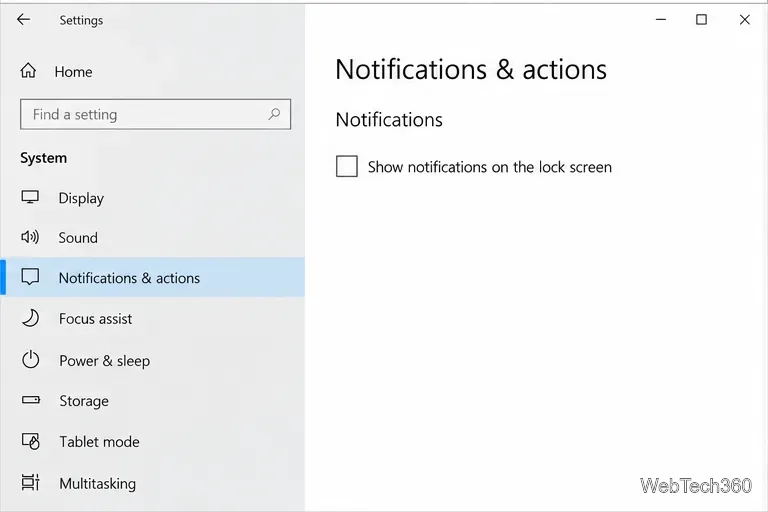Click the Sound speaker icon

(30, 237)
